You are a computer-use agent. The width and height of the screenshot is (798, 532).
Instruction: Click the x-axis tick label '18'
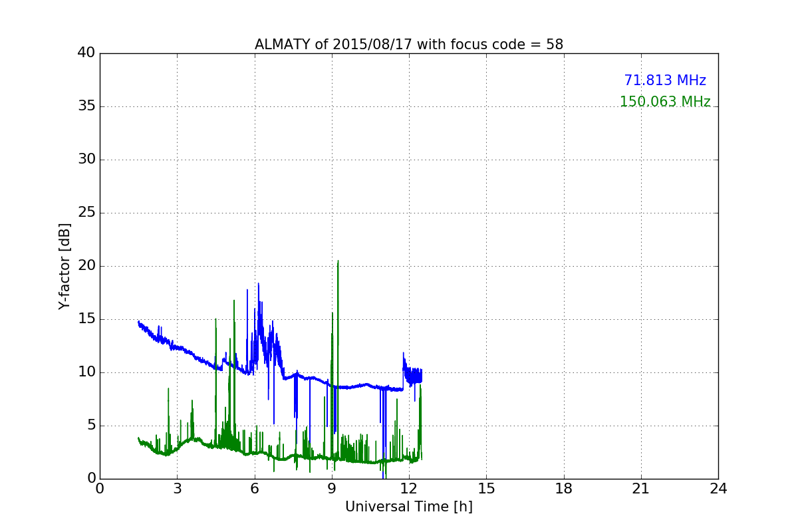coord(564,489)
